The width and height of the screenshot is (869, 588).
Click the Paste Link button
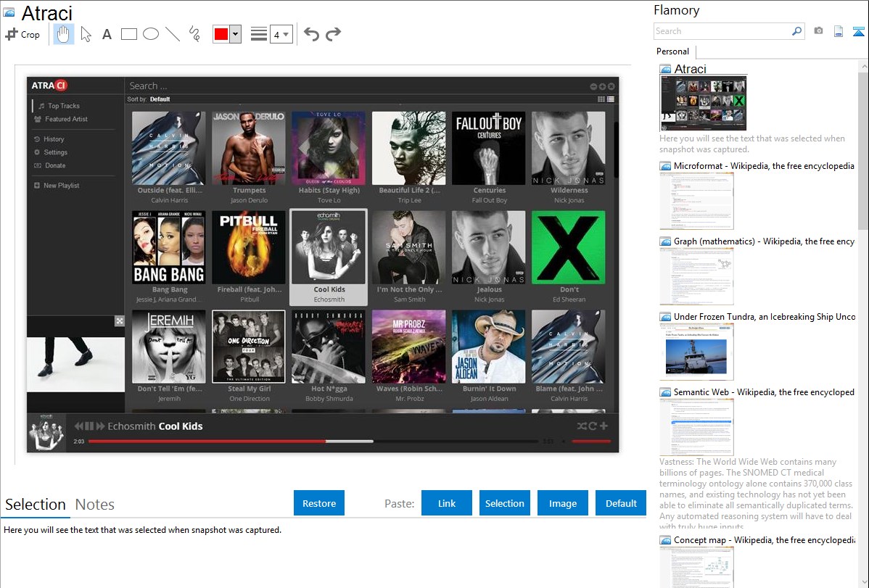coord(447,503)
